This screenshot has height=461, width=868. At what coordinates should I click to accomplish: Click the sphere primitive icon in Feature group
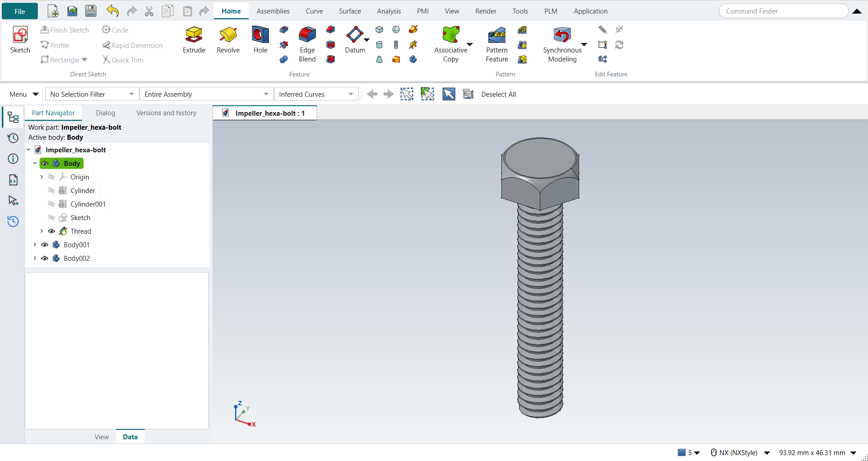[396, 30]
